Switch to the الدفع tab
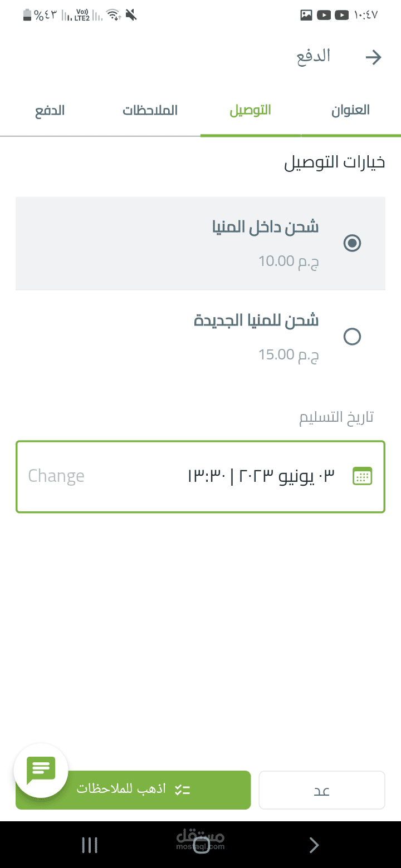This screenshot has height=868, width=401. tap(50, 110)
